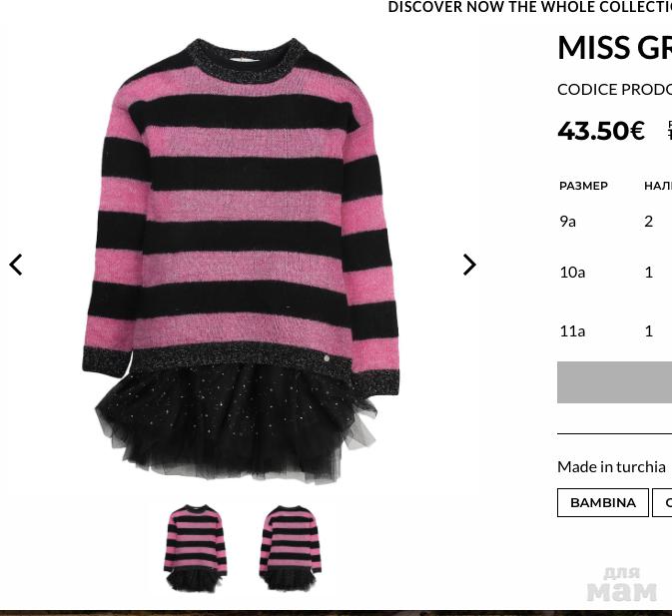Click the BAMBINA tag button
672x616 pixels.
[603, 502]
